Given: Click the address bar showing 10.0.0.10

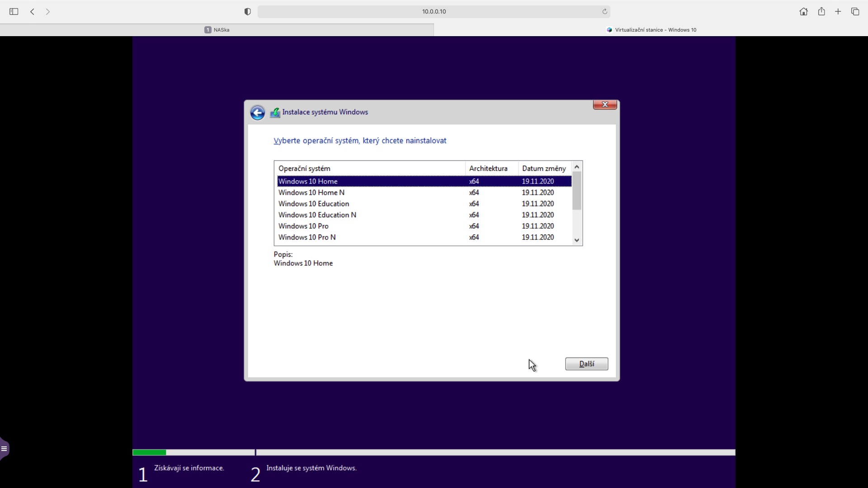Looking at the screenshot, I should click(434, 12).
